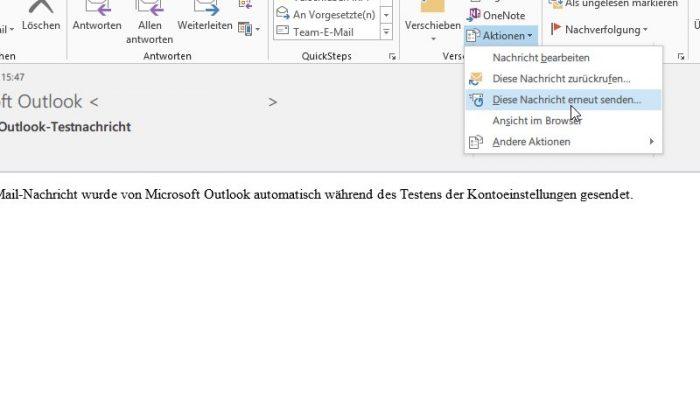Image resolution: width=700 pixels, height=400 pixels.
Task: Choose Diese Nachricht zurückrufen
Action: pos(563,79)
